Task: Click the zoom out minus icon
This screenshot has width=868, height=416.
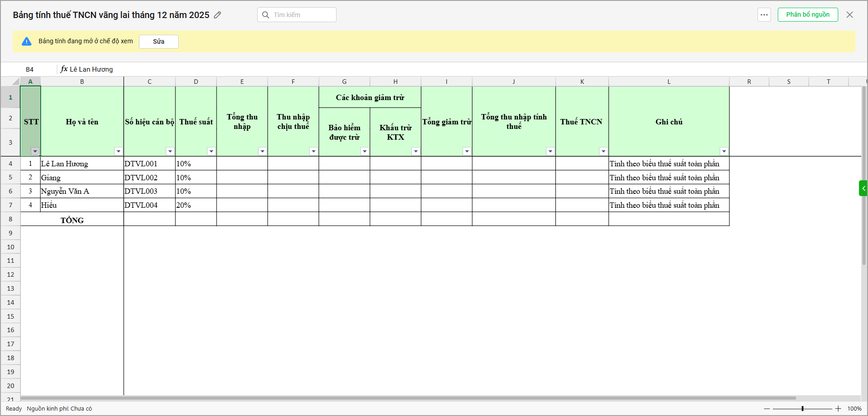Action: 766,409
